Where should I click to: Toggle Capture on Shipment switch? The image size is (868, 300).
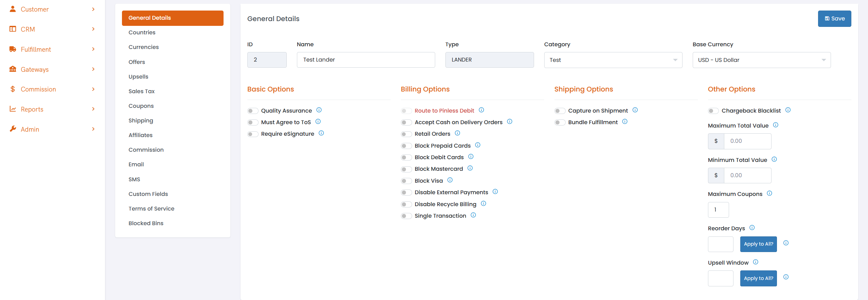(560, 111)
